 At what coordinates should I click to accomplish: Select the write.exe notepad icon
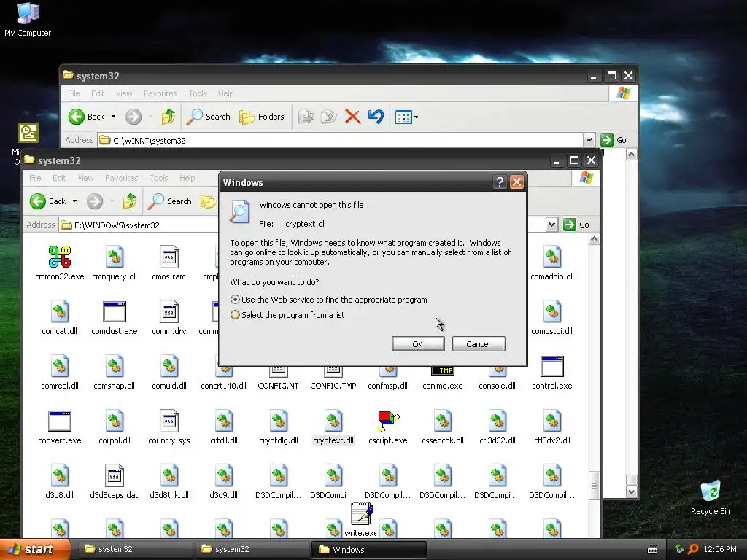click(361, 513)
